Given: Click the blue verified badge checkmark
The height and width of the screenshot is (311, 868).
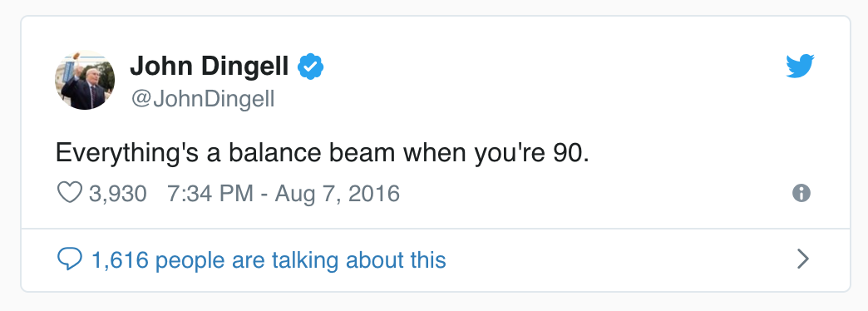Looking at the screenshot, I should tap(311, 67).
